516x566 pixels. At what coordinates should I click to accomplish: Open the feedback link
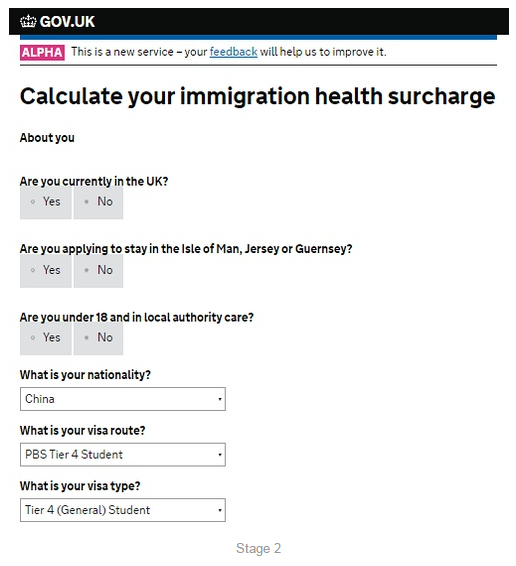point(233,52)
